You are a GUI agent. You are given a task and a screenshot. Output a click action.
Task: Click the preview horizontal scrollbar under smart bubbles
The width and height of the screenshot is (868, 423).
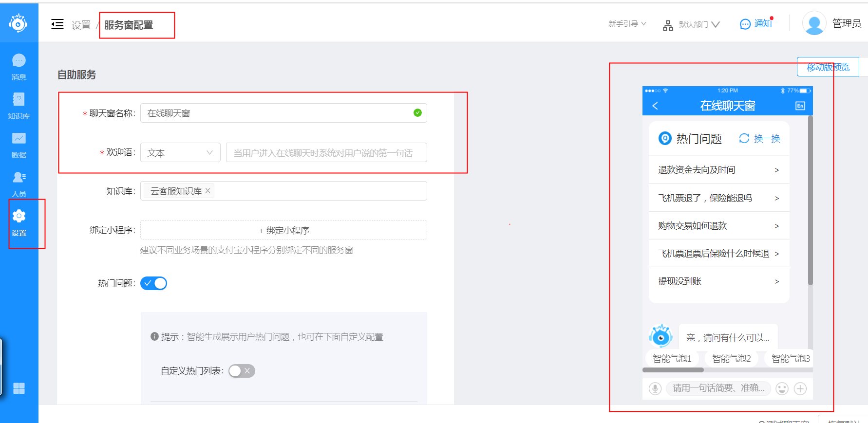(673, 370)
